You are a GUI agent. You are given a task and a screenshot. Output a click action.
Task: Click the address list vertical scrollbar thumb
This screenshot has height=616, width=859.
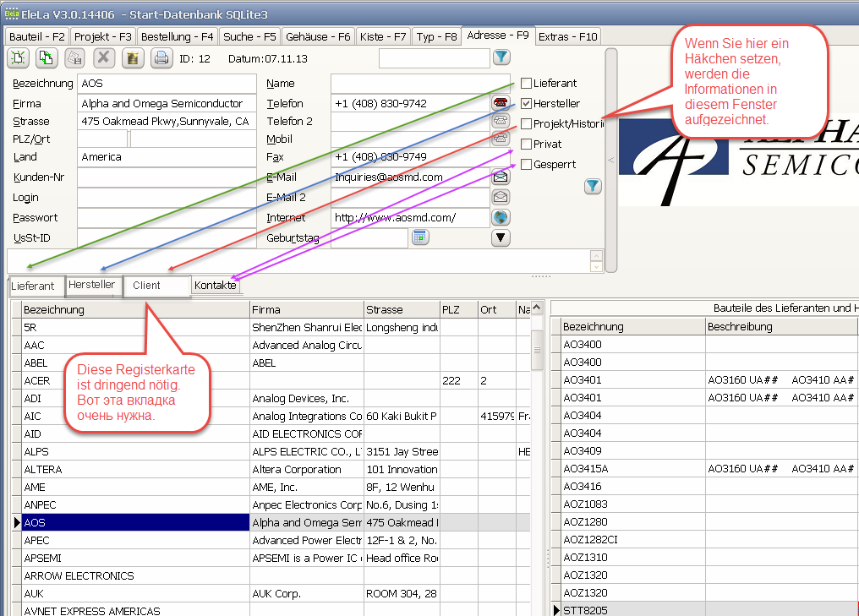pyautogui.click(x=537, y=350)
